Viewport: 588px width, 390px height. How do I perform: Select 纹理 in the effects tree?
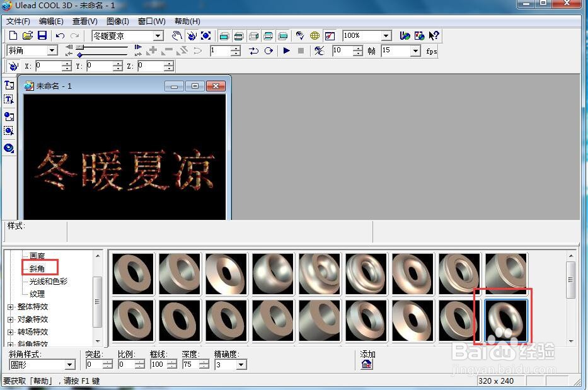(37, 294)
